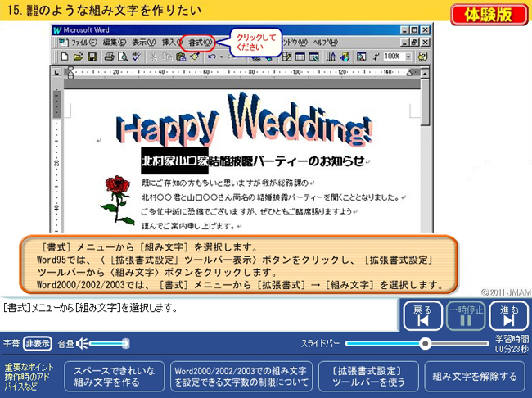Click the Spelling check icon
The image size is (532, 398).
coord(137,57)
